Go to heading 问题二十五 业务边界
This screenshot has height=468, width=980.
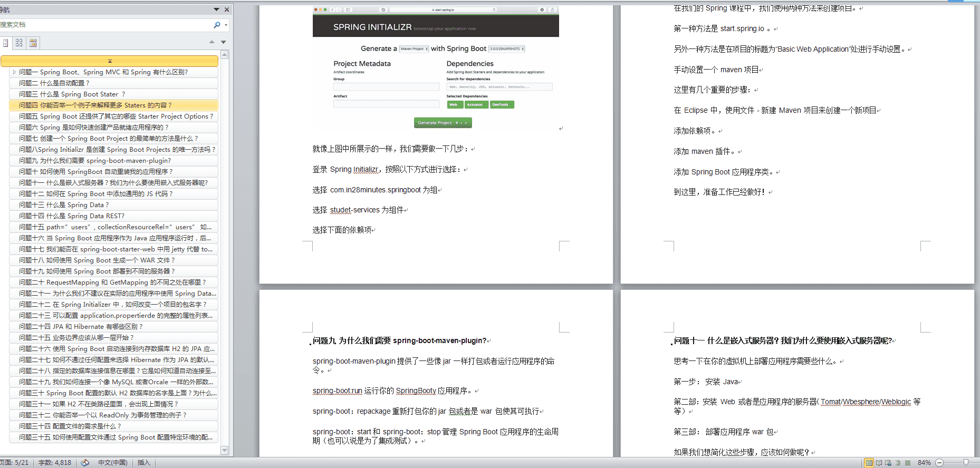click(x=114, y=338)
